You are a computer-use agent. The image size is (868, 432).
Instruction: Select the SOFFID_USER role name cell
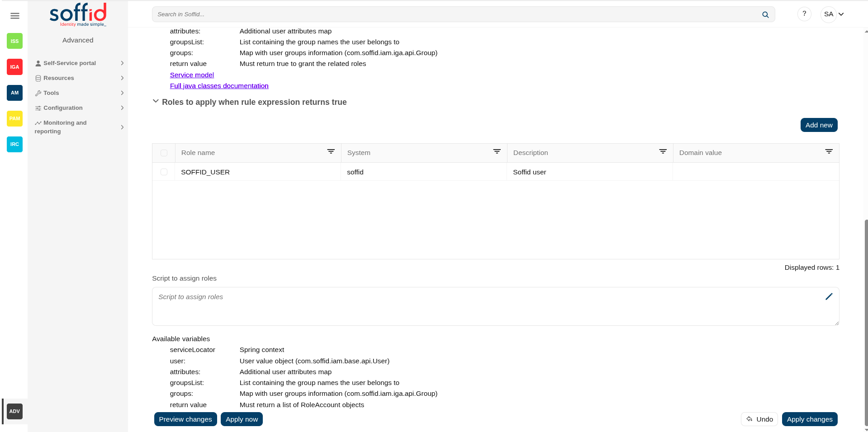(x=258, y=172)
